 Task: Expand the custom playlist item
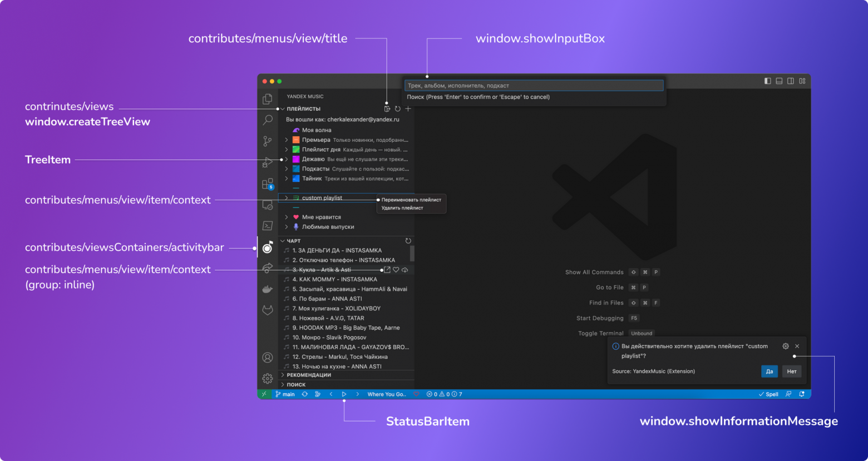pos(287,198)
